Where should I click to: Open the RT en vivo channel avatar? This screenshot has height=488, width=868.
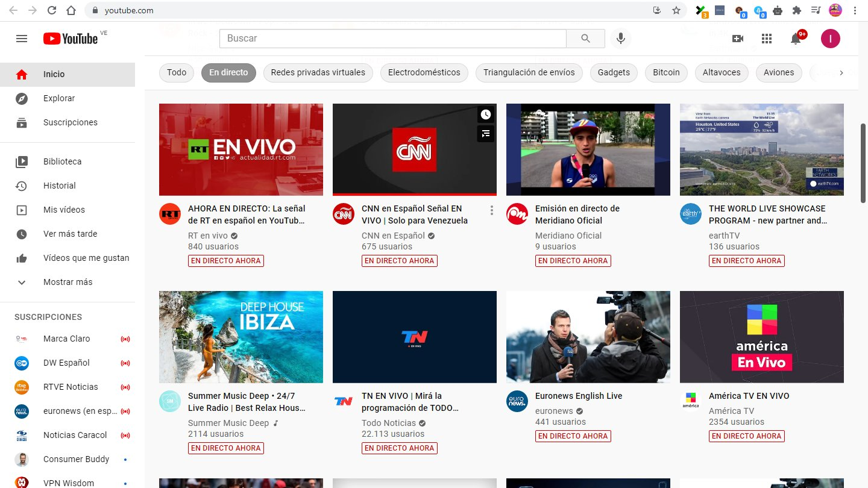[x=170, y=214]
